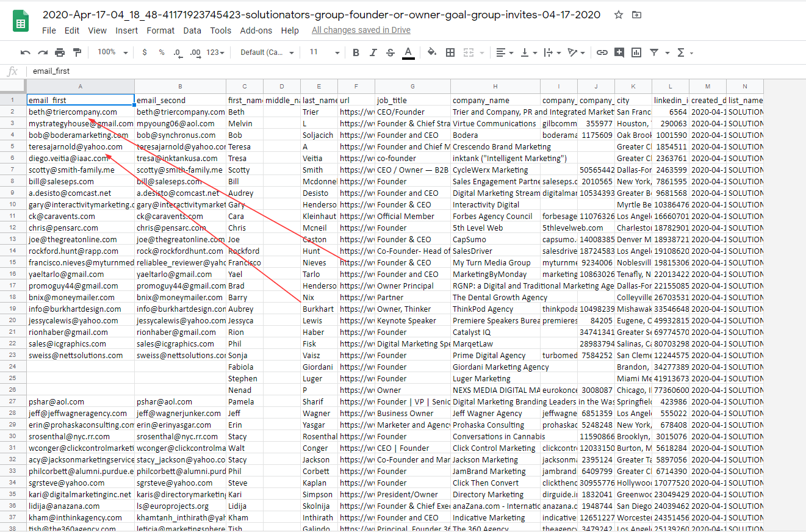Click the spreadsheet title to rename
This screenshot has width=806, height=532.
coord(322,15)
